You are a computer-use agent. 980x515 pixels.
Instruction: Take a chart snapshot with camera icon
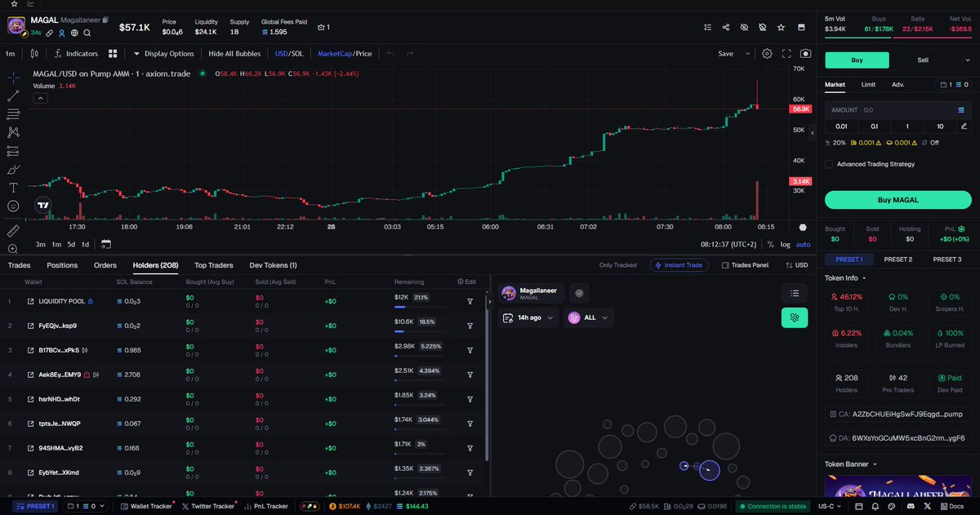pyautogui.click(x=806, y=54)
